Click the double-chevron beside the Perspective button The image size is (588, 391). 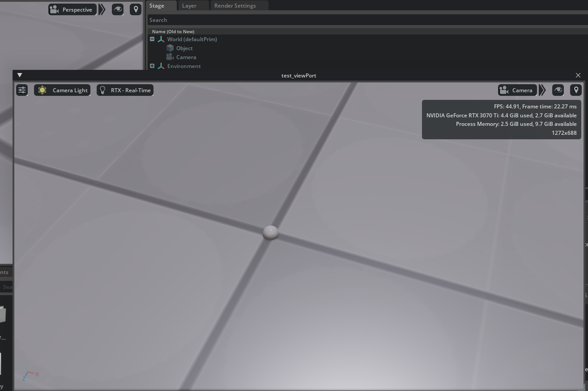(102, 9)
